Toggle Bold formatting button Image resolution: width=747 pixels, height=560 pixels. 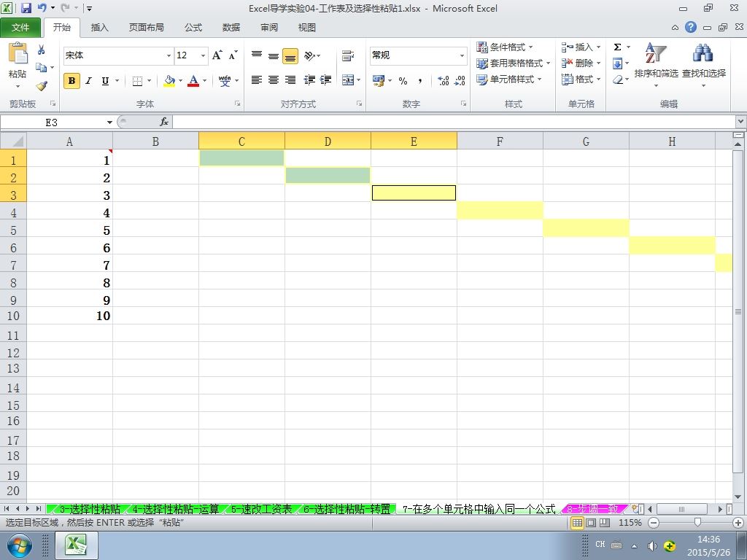[x=71, y=81]
